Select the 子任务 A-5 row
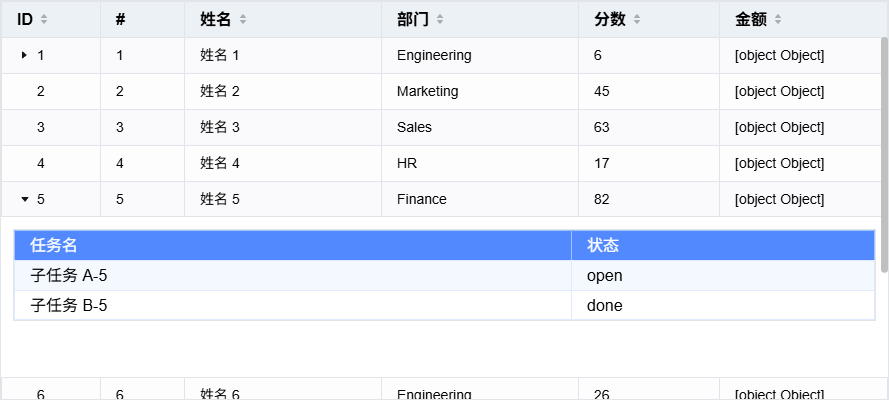The height and width of the screenshot is (401, 889). tap(69, 276)
